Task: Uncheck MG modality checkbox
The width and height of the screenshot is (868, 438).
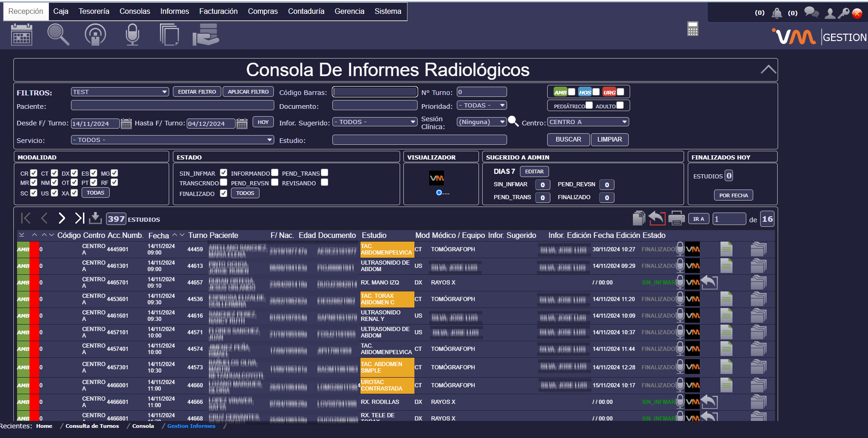Action: (x=114, y=173)
